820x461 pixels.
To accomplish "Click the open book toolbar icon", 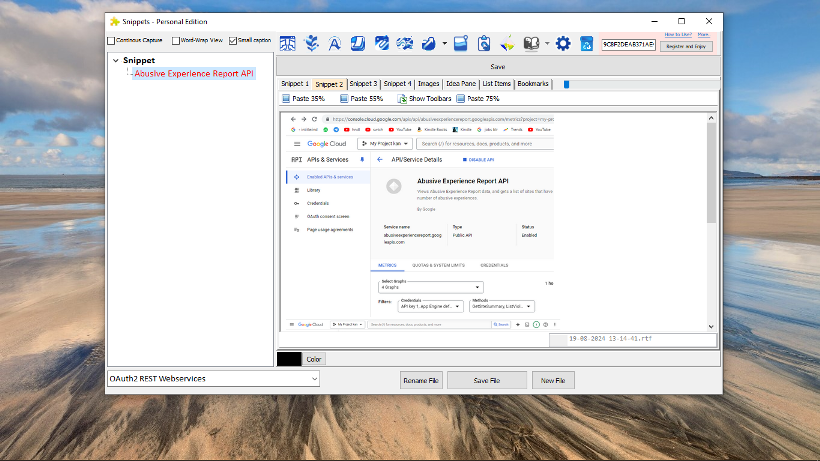I will pyautogui.click(x=531, y=43).
